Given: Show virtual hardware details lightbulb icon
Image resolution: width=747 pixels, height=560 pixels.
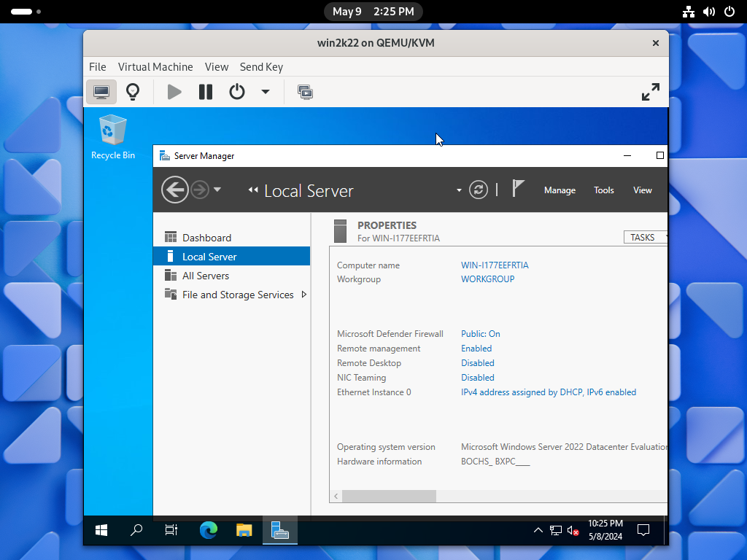Looking at the screenshot, I should click(133, 92).
